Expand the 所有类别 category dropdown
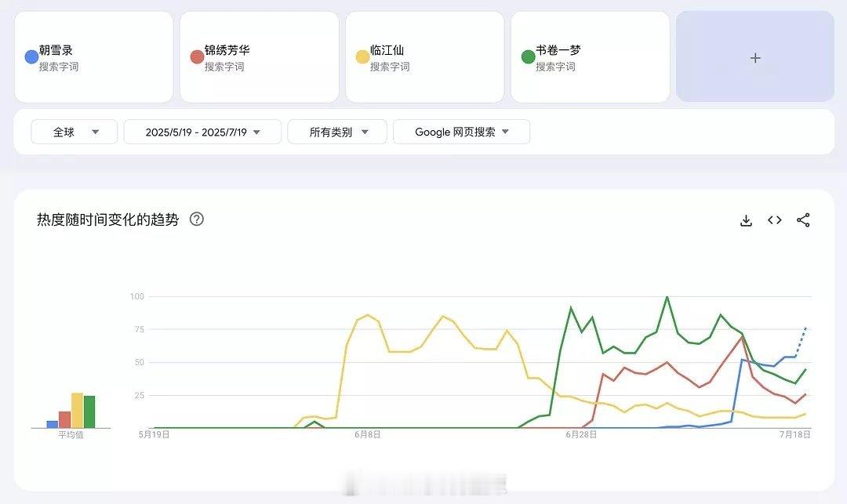 pos(337,132)
